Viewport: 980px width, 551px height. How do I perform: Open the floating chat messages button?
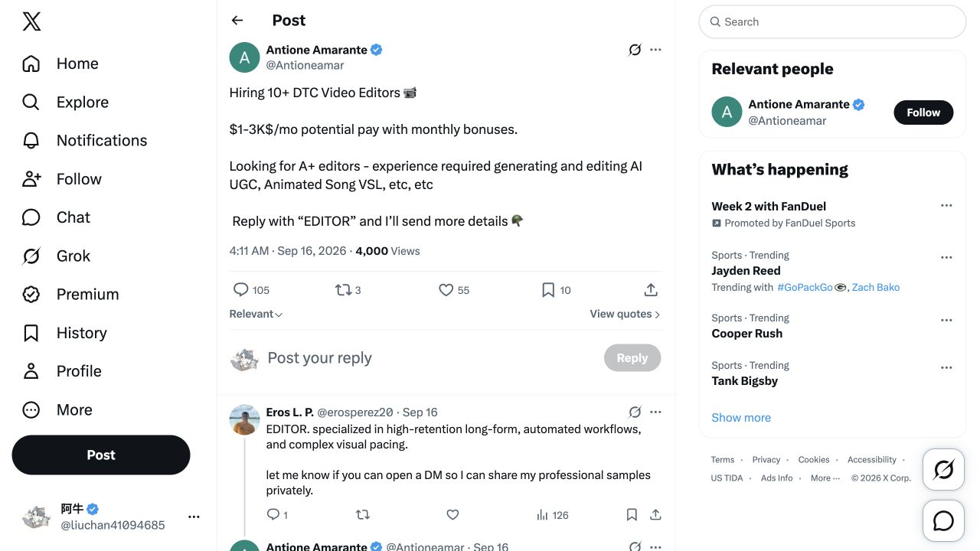943,521
